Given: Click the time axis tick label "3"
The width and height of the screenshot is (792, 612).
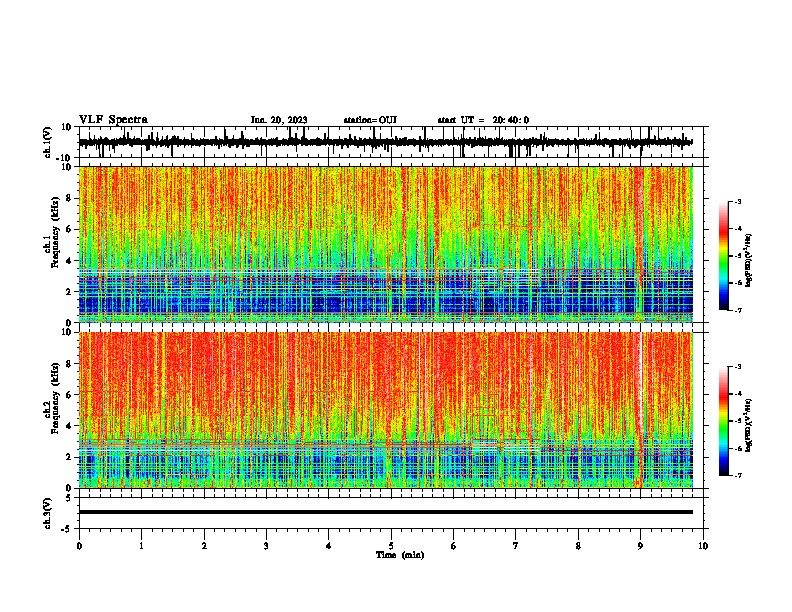Looking at the screenshot, I should coord(266,546).
